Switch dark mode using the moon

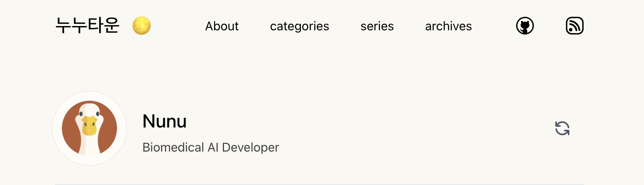142,26
